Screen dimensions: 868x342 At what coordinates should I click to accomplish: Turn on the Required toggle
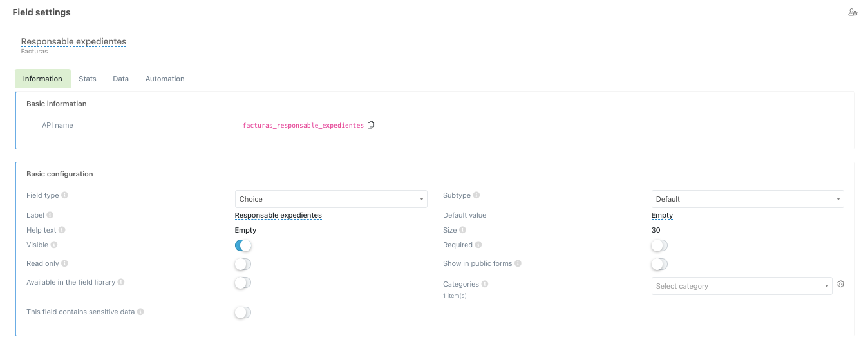[x=659, y=245]
